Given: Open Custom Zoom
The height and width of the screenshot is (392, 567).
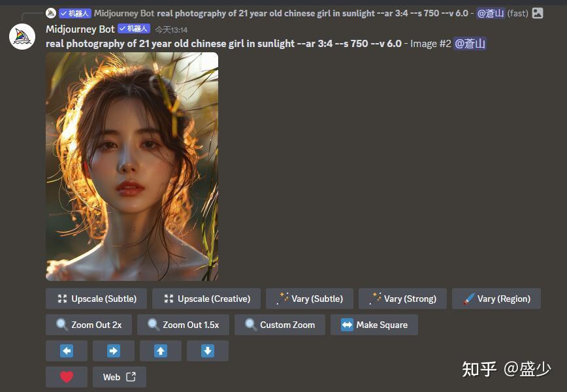Looking at the screenshot, I should pyautogui.click(x=280, y=324).
